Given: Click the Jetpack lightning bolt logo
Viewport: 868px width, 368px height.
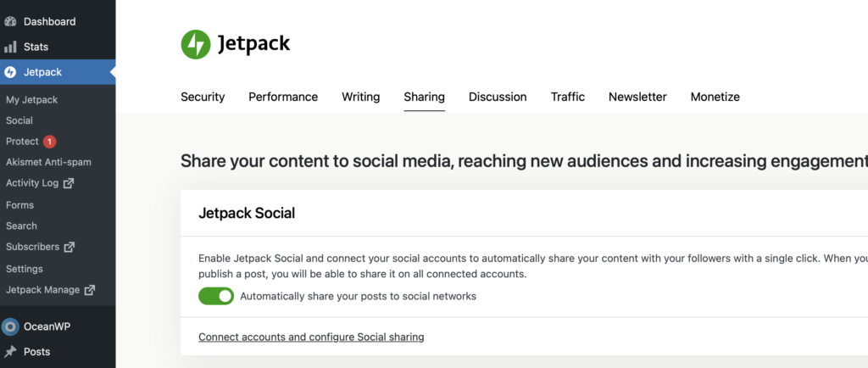Looking at the screenshot, I should click(196, 44).
